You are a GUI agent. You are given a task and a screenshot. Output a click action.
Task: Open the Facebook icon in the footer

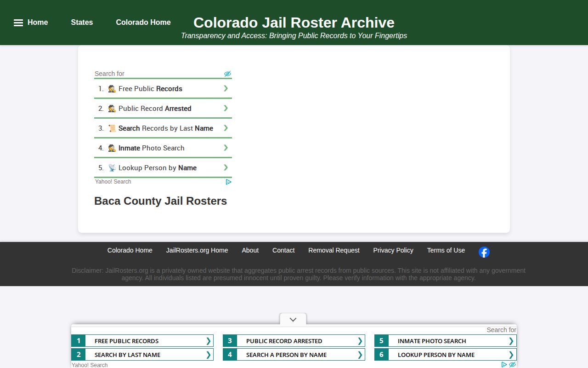point(484,252)
